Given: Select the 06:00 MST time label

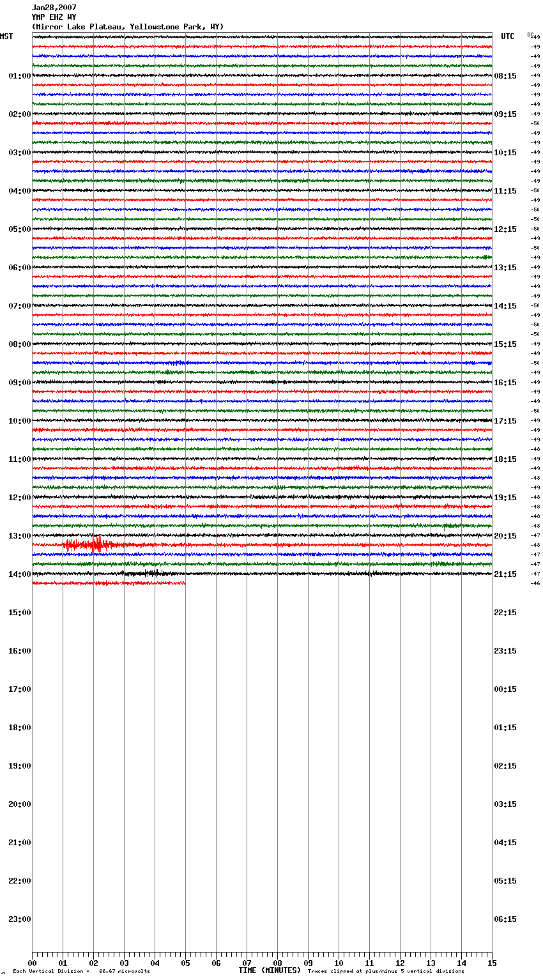Looking at the screenshot, I should [x=19, y=268].
